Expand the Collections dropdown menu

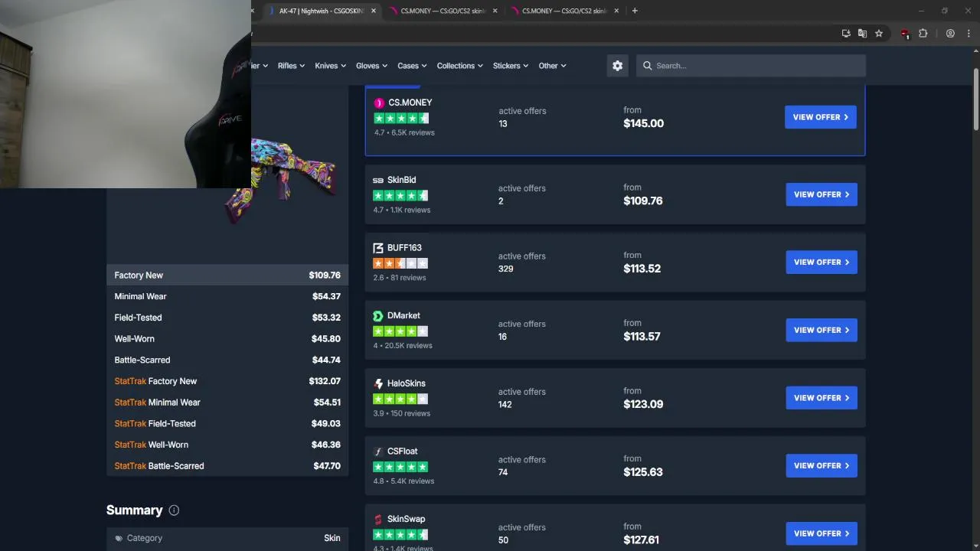point(459,66)
